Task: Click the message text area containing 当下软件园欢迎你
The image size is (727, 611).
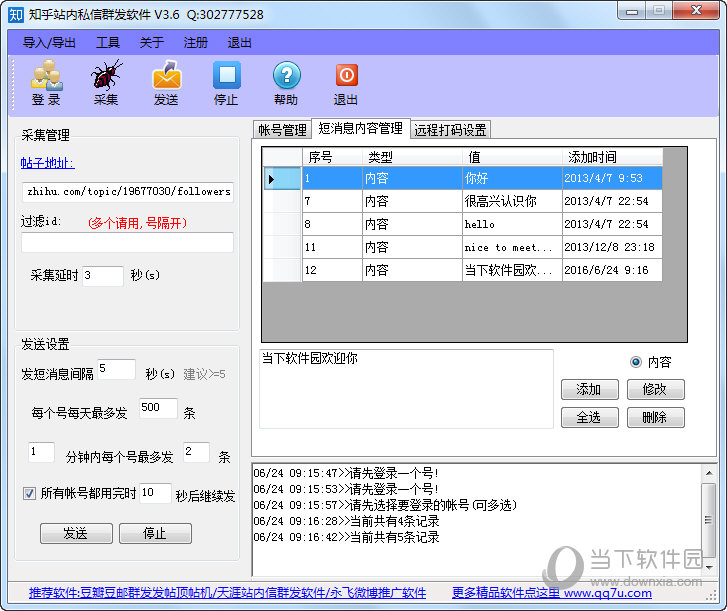Action: pos(406,389)
